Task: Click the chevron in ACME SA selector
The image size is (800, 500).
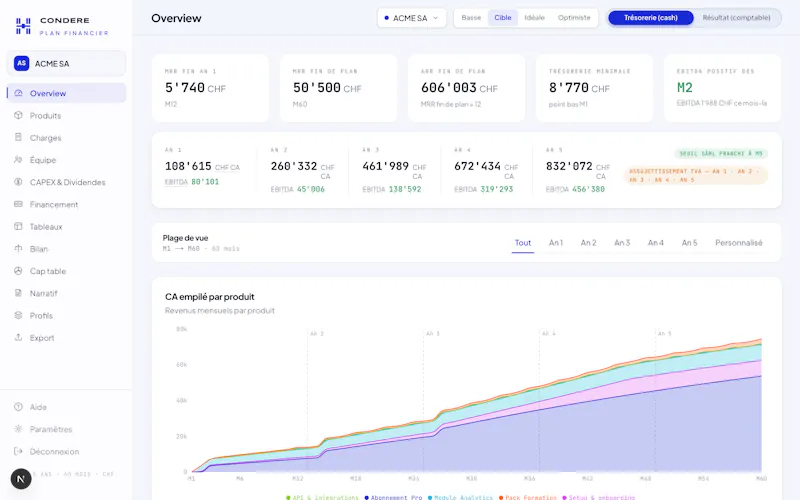Action: pyautogui.click(x=436, y=18)
